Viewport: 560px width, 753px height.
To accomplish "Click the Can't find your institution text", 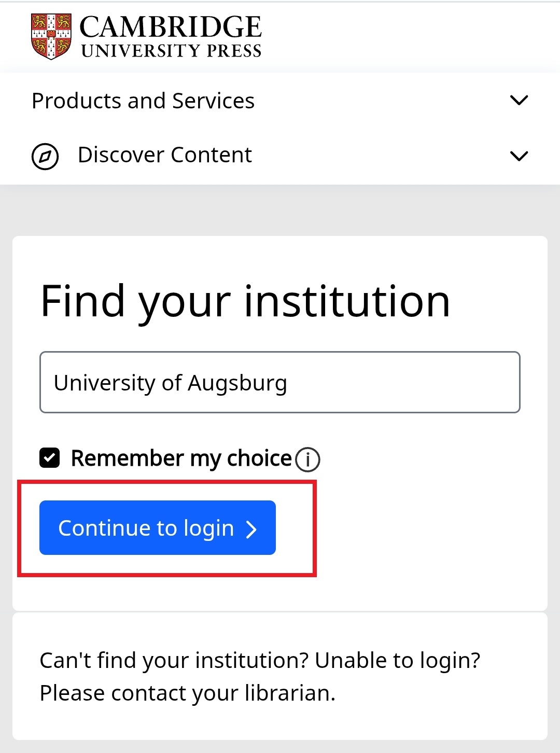I will tap(174, 661).
